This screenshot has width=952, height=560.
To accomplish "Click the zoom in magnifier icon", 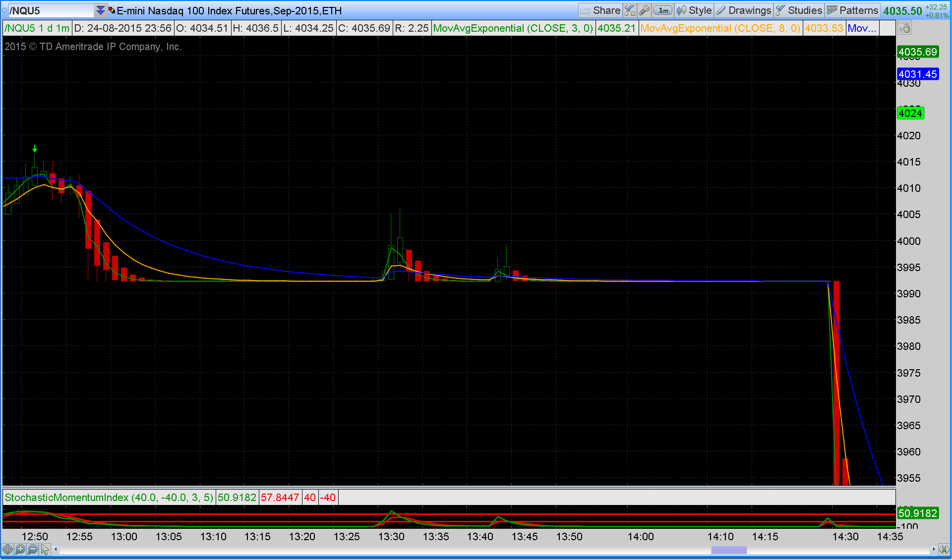I will [20, 549].
